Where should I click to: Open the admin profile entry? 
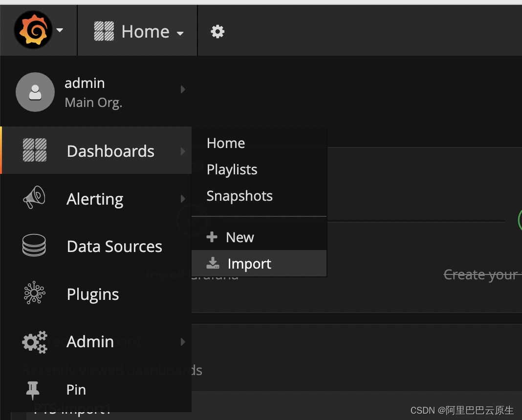click(96, 92)
